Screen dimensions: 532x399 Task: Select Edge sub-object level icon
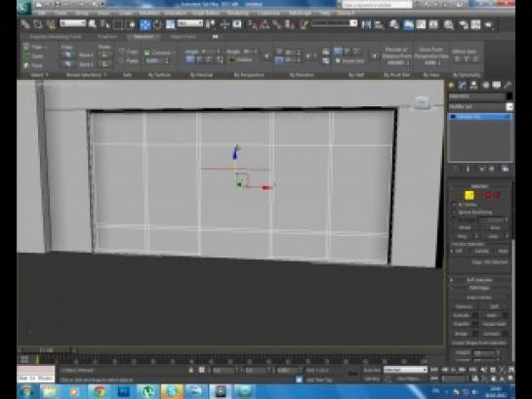tap(470, 195)
